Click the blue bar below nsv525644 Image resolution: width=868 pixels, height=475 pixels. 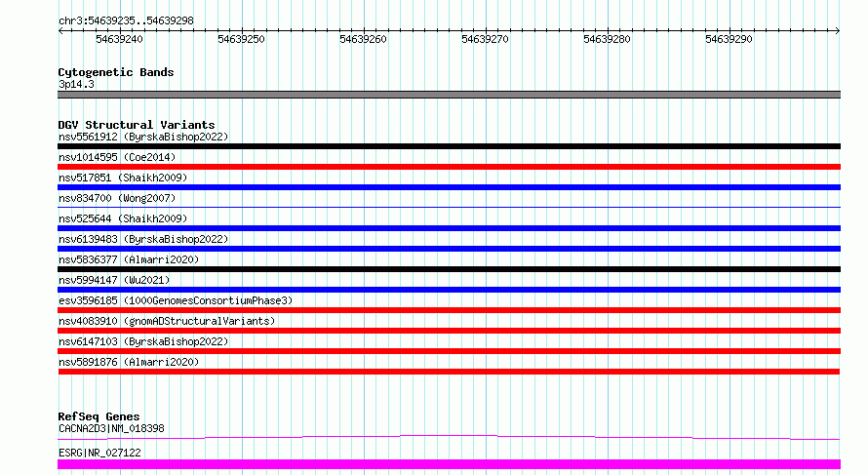point(449,228)
